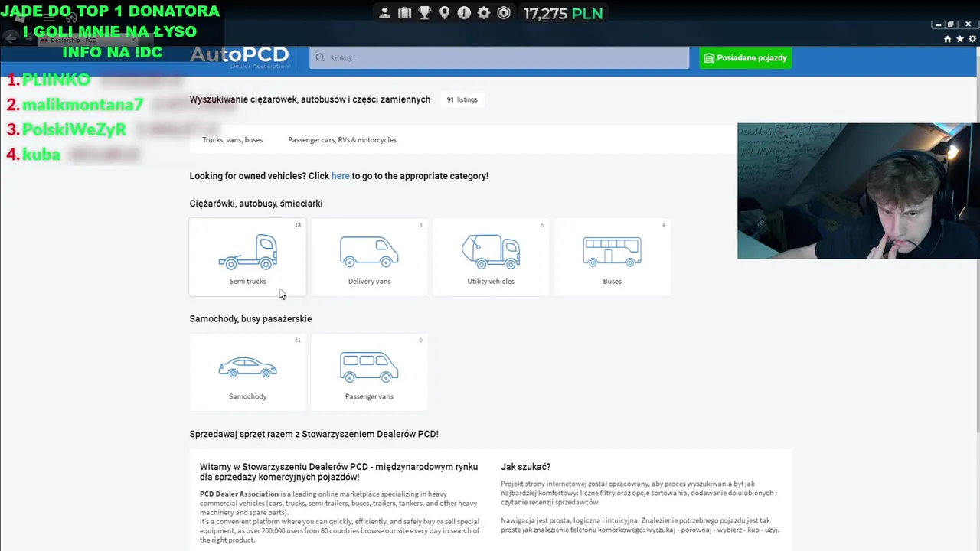Click the count 13 on Semi trucks card
This screenshot has height=551, width=980.
[298, 225]
